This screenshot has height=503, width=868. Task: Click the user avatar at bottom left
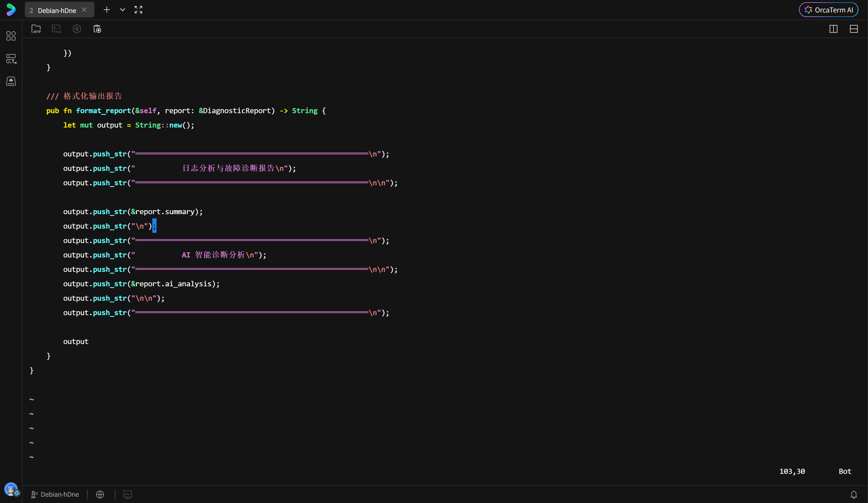[x=11, y=489]
